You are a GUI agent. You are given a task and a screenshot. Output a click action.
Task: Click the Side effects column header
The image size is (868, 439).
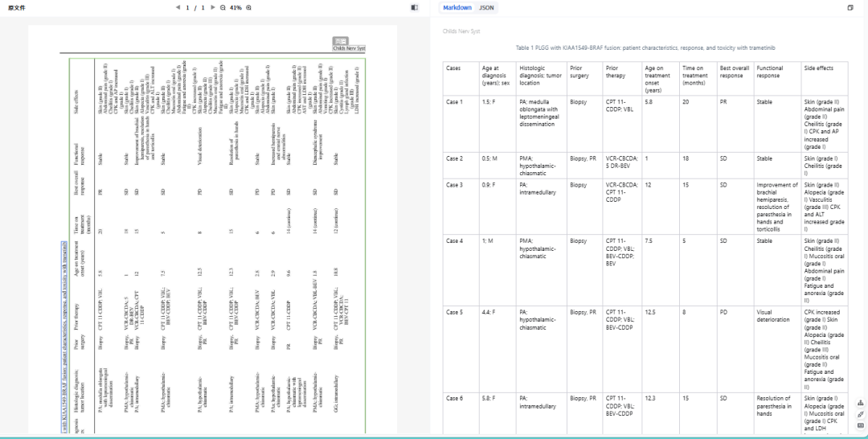coord(819,68)
